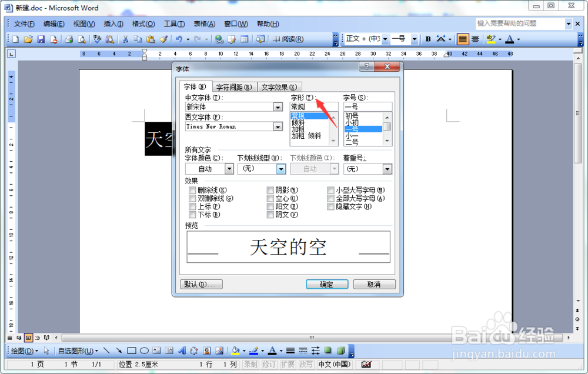Toggle the 阳文 emboss checkbox
Image resolution: width=588 pixels, height=374 pixels.
[x=270, y=206]
